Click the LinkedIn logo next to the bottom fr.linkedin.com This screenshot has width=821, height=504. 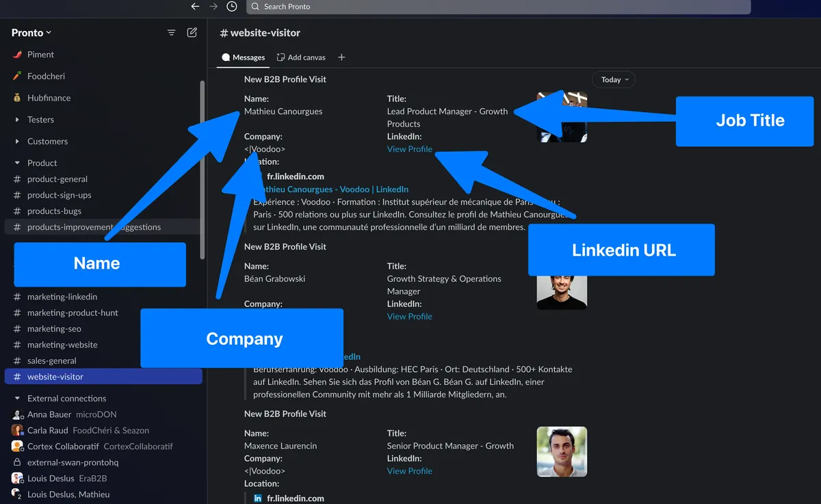[x=258, y=499]
